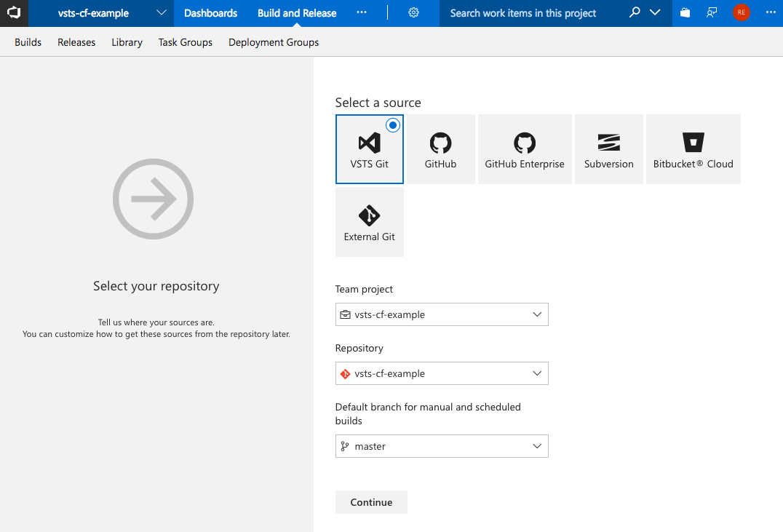This screenshot has height=532, width=783.
Task: Choose Subversion as the source
Action: point(608,149)
